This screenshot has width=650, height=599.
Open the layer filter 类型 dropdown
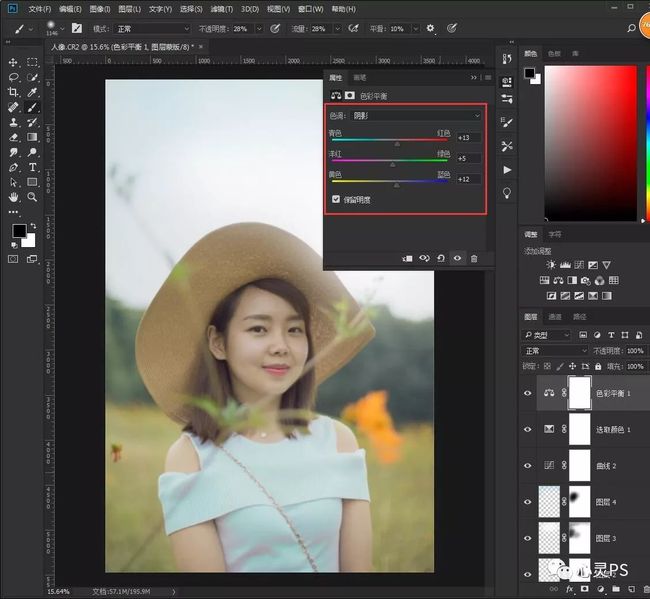pyautogui.click(x=546, y=335)
